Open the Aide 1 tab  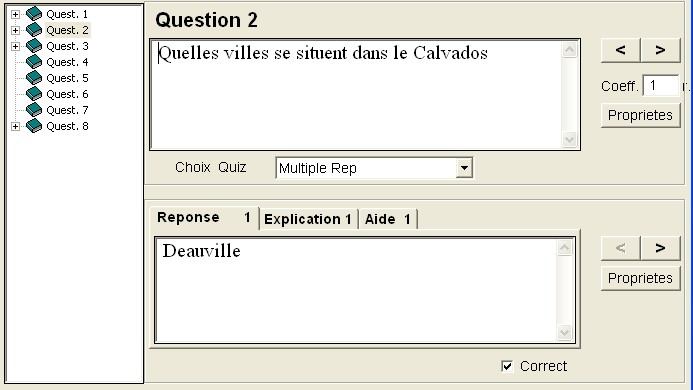388,219
